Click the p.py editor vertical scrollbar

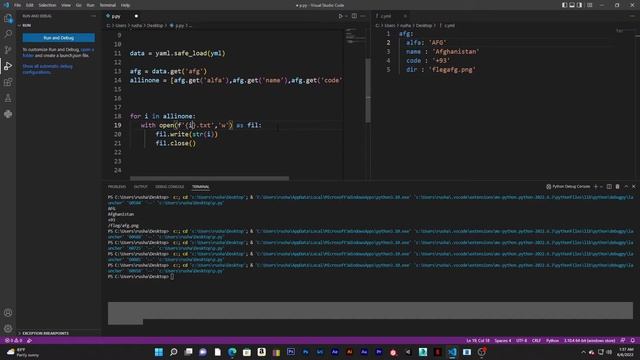coord(368,90)
